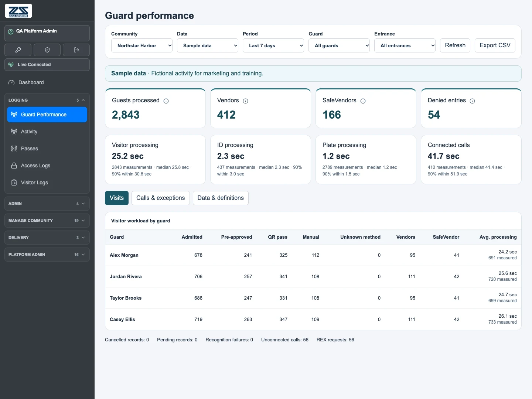Expand the Delivery sidebar section
Viewport: 532px width, 399px height.
(47, 238)
